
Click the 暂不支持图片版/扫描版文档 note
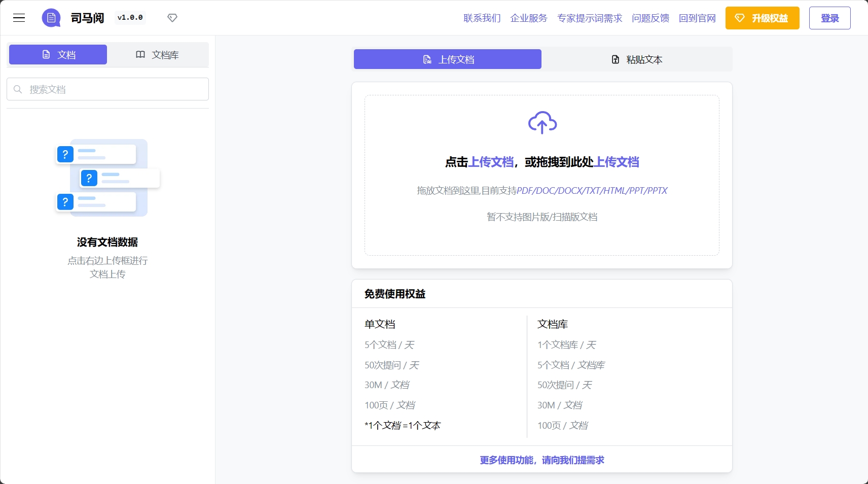click(542, 217)
